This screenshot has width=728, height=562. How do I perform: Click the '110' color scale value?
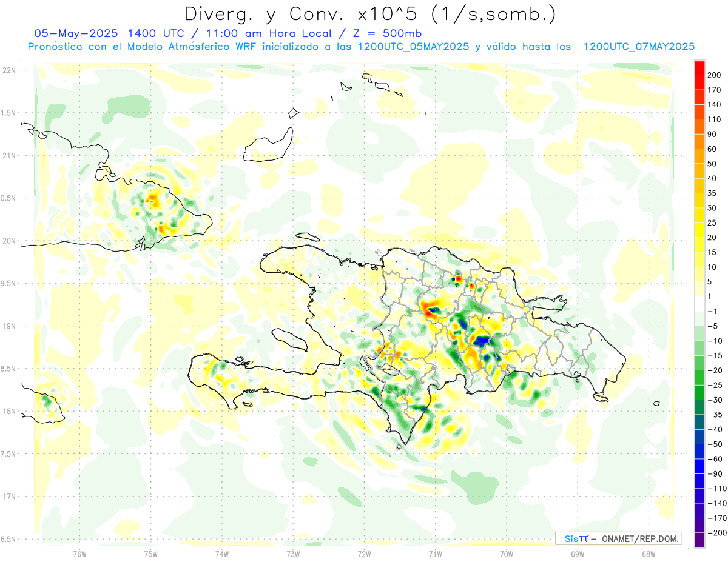click(715, 119)
